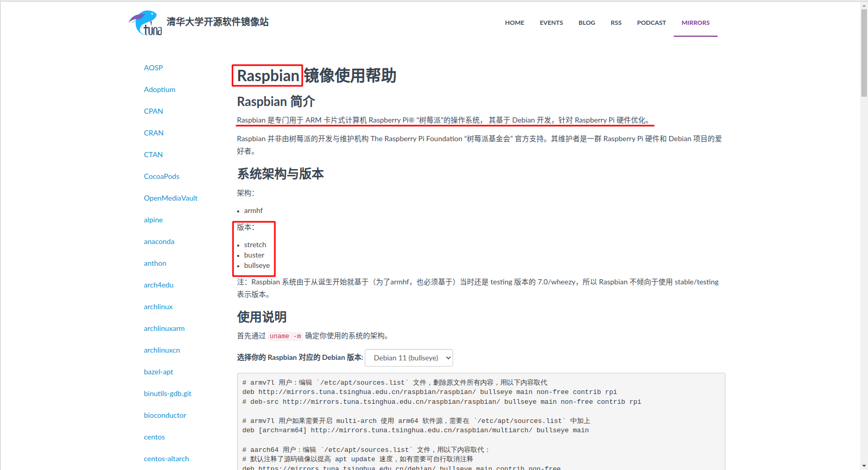Click the TUNA fish logo
868x470 pixels.
pyautogui.click(x=145, y=23)
